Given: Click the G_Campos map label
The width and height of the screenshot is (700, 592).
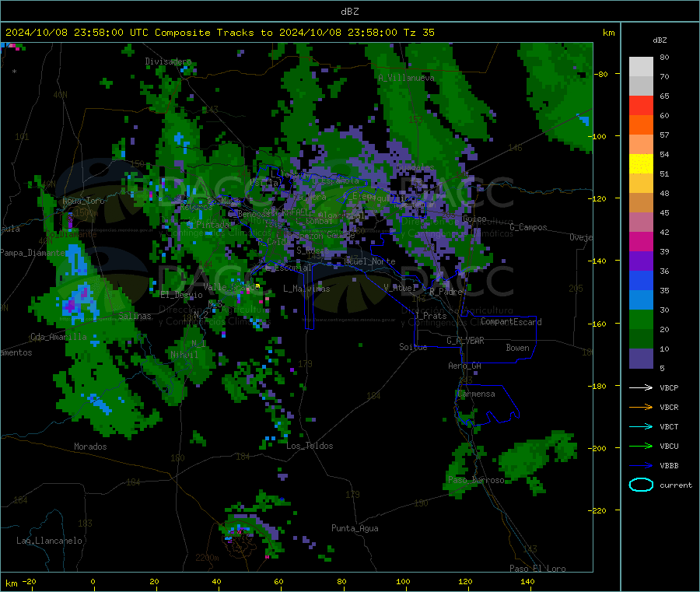Looking at the screenshot, I should point(528,227).
